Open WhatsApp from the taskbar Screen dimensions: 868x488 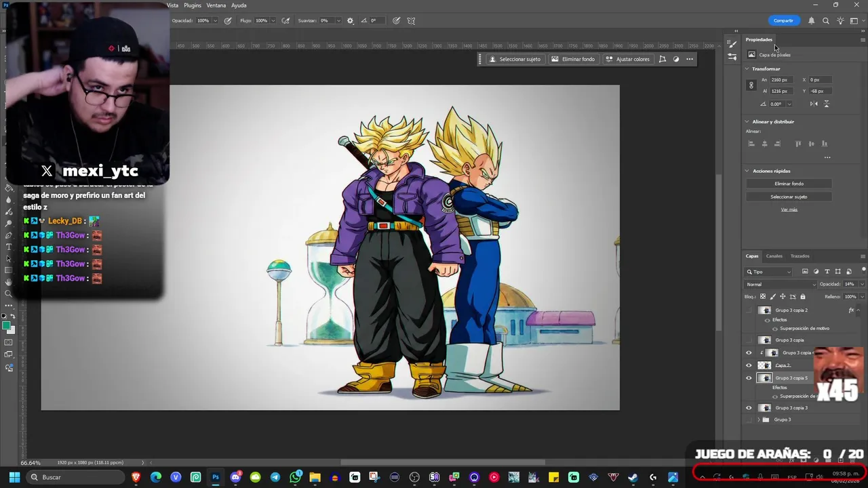(295, 477)
